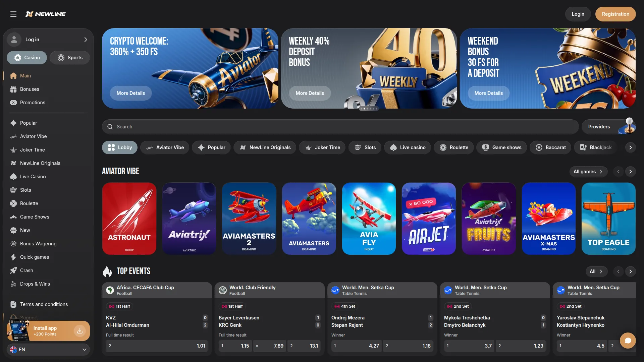Click the New badge icon in sidebar

tap(13, 230)
